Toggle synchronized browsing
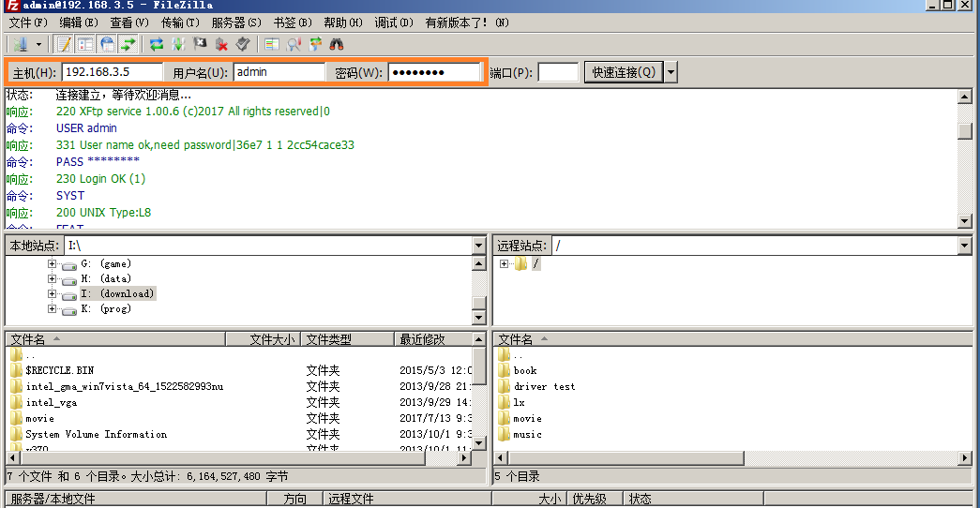 click(x=315, y=44)
